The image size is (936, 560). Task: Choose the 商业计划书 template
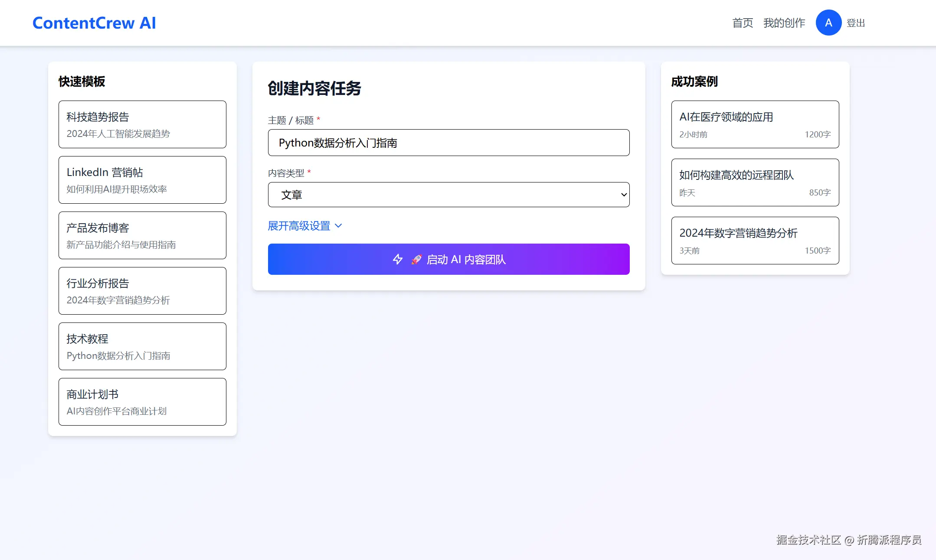pos(142,402)
